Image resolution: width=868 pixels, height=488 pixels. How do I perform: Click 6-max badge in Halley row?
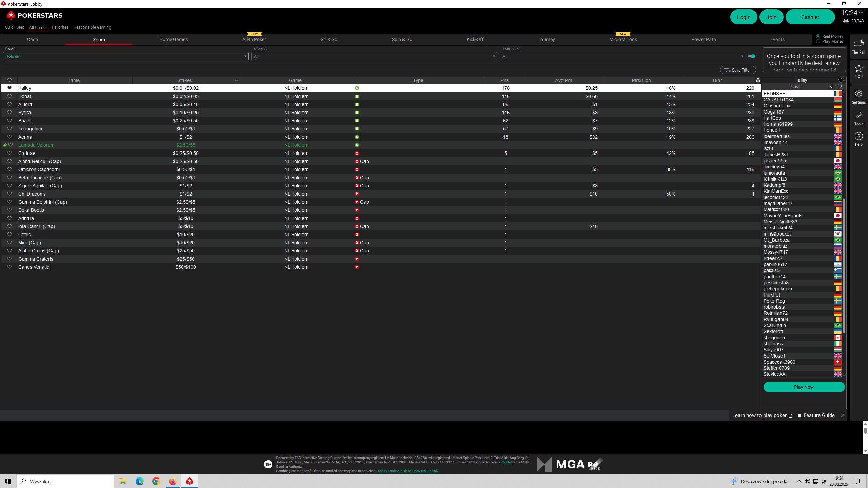point(357,88)
